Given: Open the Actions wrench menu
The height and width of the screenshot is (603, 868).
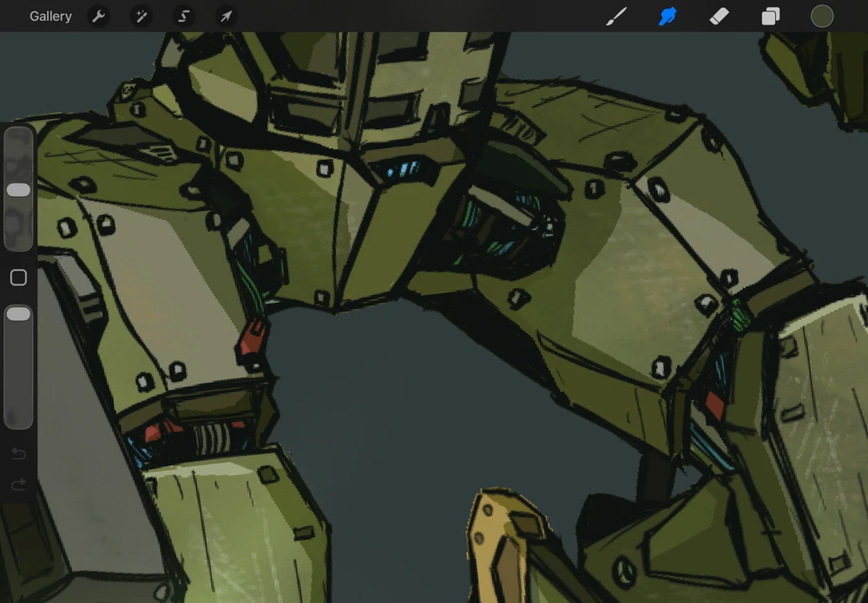Looking at the screenshot, I should [99, 16].
